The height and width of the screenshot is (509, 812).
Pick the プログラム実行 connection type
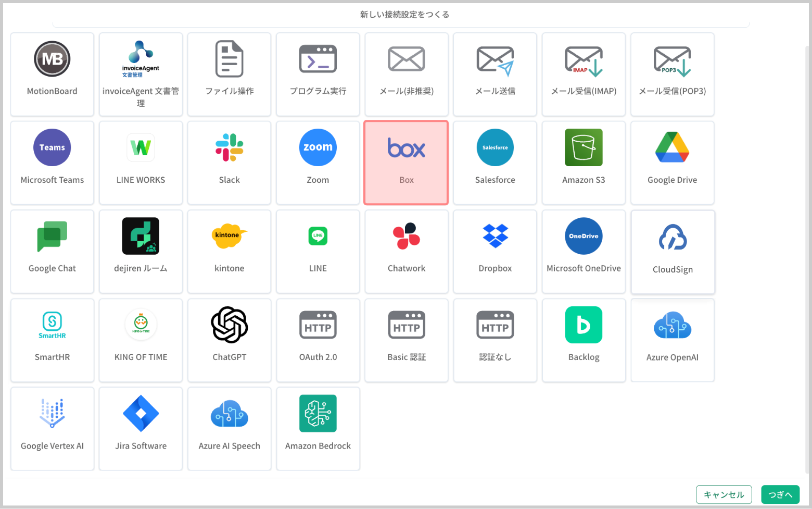(x=318, y=75)
